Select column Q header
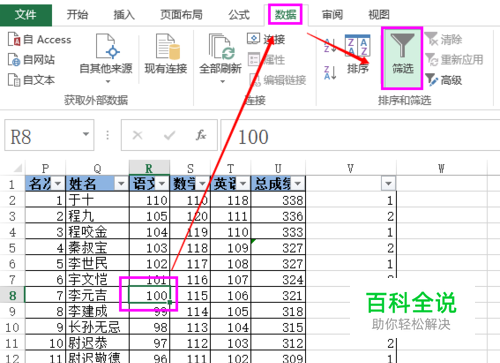 coord(97,168)
